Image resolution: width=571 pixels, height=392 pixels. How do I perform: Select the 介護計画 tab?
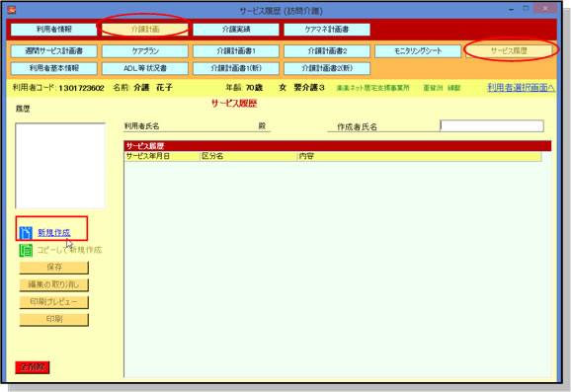(x=145, y=30)
